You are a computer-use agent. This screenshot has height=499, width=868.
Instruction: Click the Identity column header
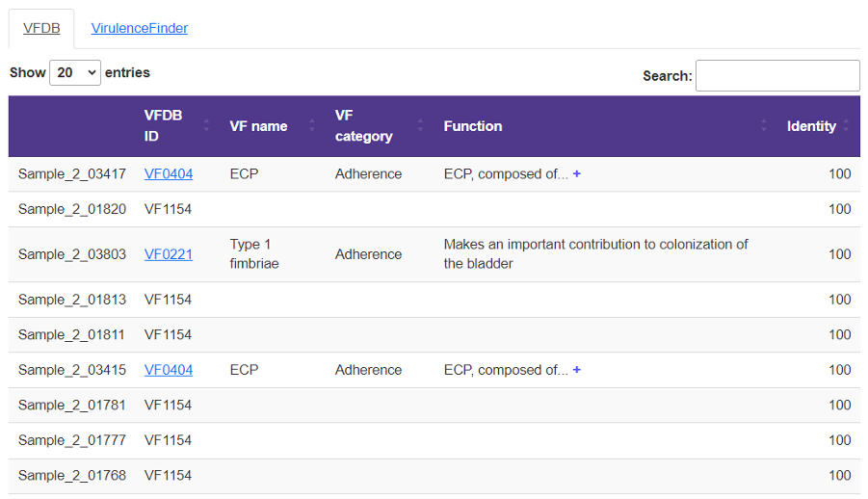point(811,126)
